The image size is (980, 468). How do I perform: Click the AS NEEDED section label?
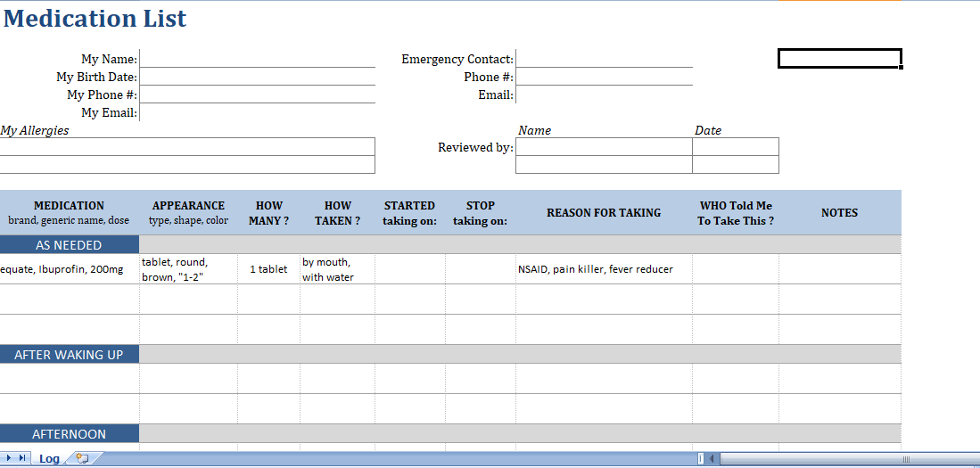[69, 245]
